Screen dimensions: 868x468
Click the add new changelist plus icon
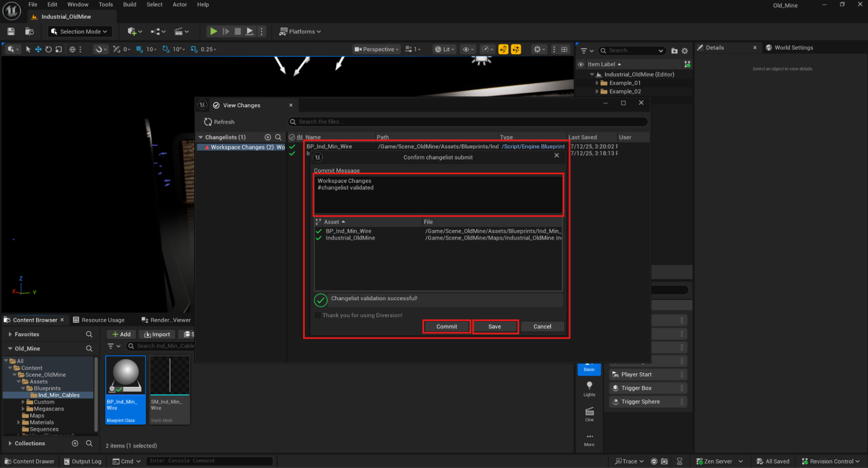(268, 137)
